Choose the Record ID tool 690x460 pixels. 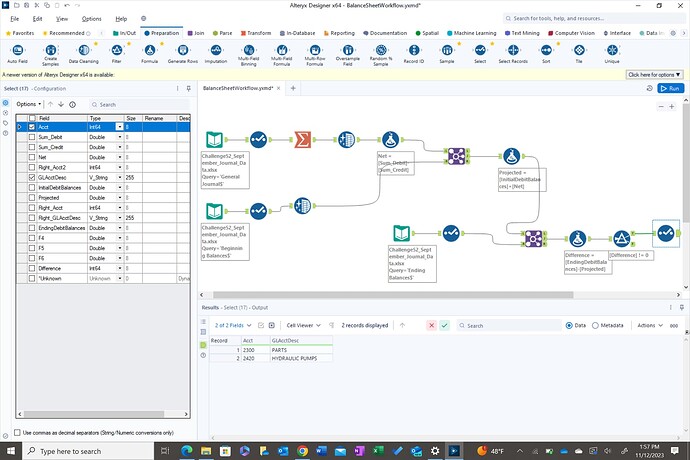click(414, 50)
